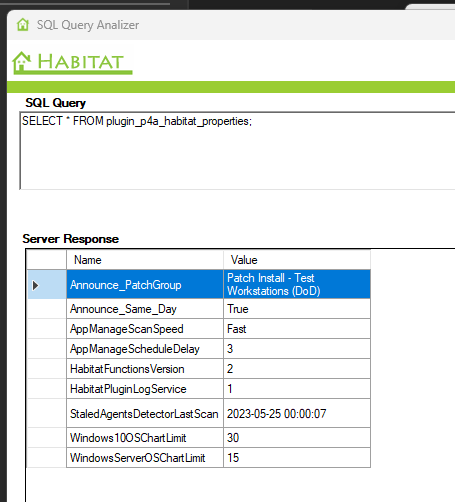Click value 15 for WindowsServerOSChartLimit
Image resolution: width=455 pixels, height=502 pixels.
(297, 458)
